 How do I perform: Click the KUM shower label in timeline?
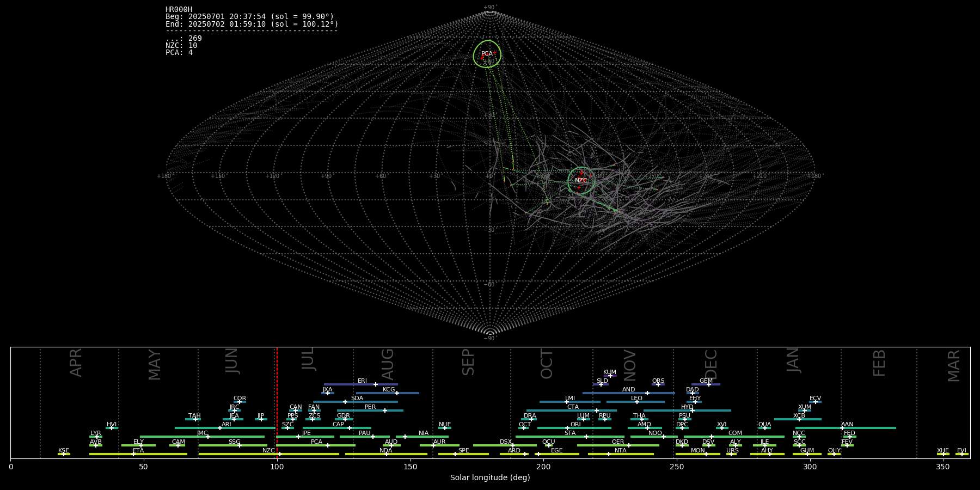pos(610,372)
